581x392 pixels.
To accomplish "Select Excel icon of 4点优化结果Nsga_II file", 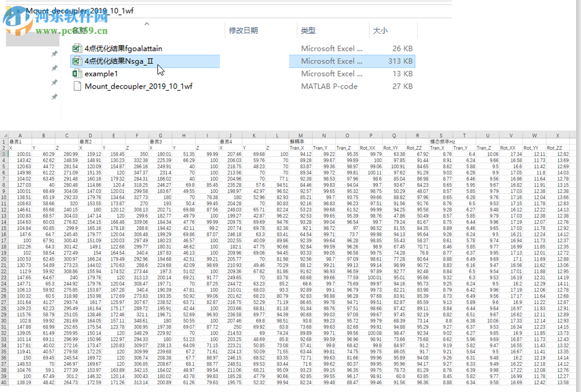I will (77, 61).
